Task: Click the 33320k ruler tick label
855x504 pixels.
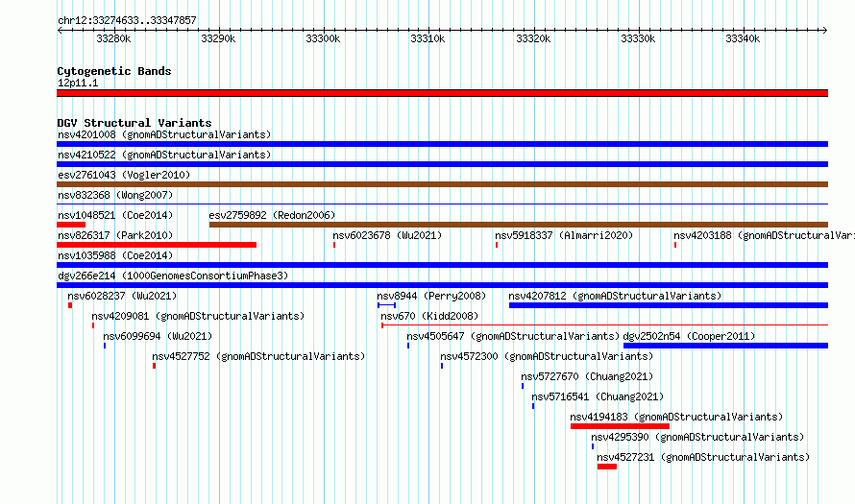Action: tap(533, 38)
